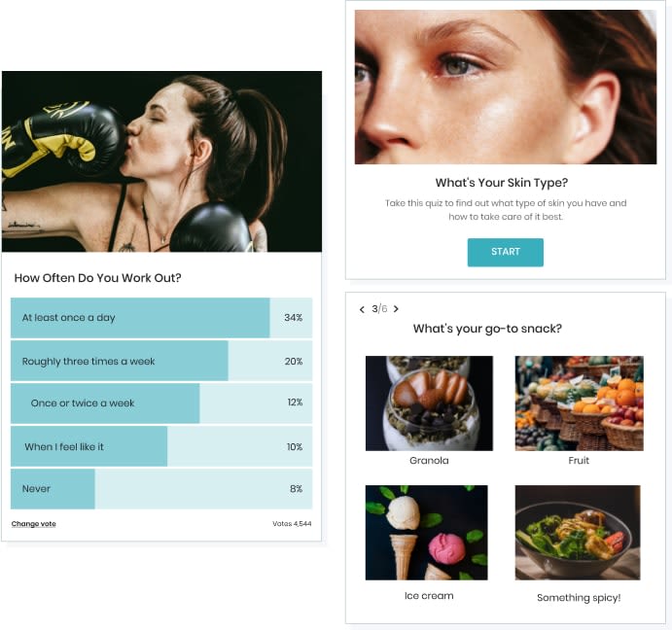The width and height of the screenshot is (672, 630).
Task: Click the Votes 4,544 count
Action: [292, 524]
